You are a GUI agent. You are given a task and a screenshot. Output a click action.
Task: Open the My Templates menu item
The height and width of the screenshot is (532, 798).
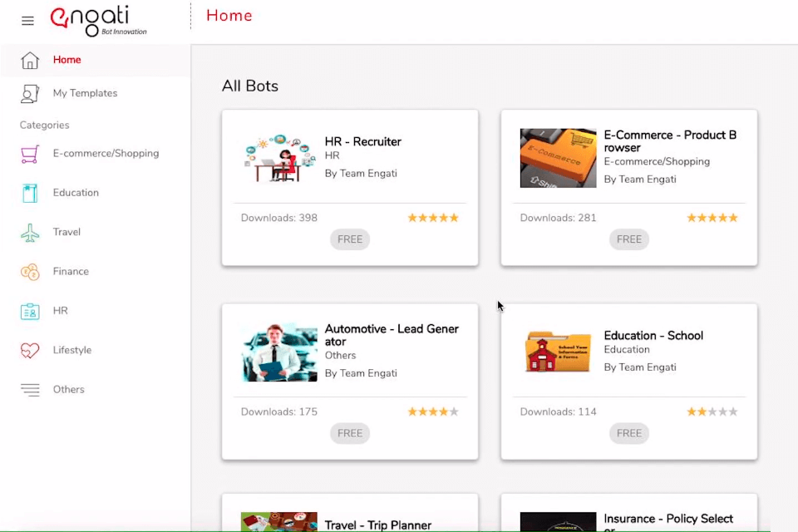(85, 93)
